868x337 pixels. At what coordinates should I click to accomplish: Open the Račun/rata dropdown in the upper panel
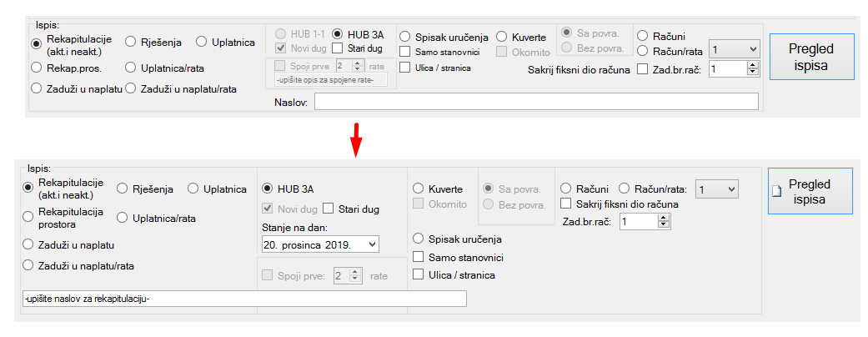751,50
